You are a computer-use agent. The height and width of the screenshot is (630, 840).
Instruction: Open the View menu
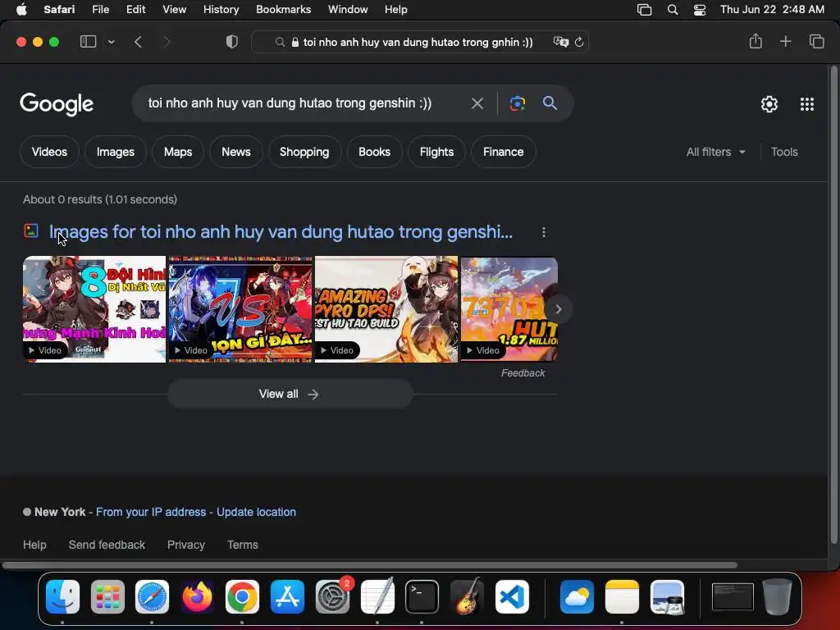tap(174, 10)
